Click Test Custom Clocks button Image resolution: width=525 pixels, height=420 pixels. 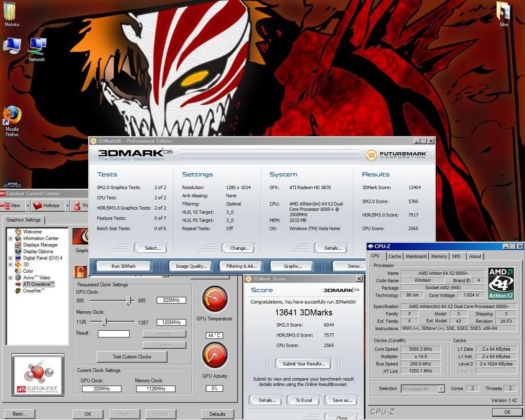click(132, 357)
